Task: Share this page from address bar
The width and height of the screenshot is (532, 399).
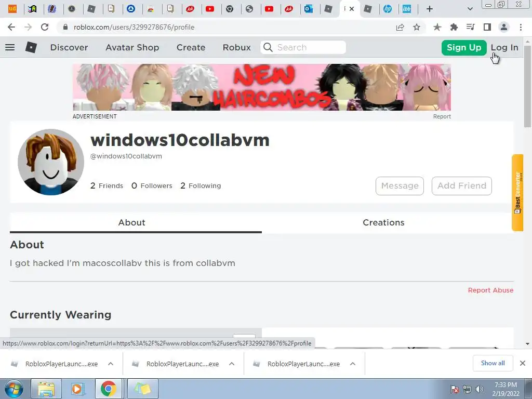Action: pyautogui.click(x=400, y=27)
